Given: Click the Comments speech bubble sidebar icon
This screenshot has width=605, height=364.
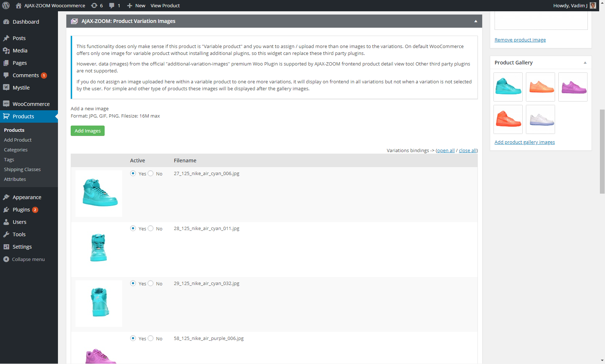Looking at the screenshot, I should pyautogui.click(x=6, y=75).
